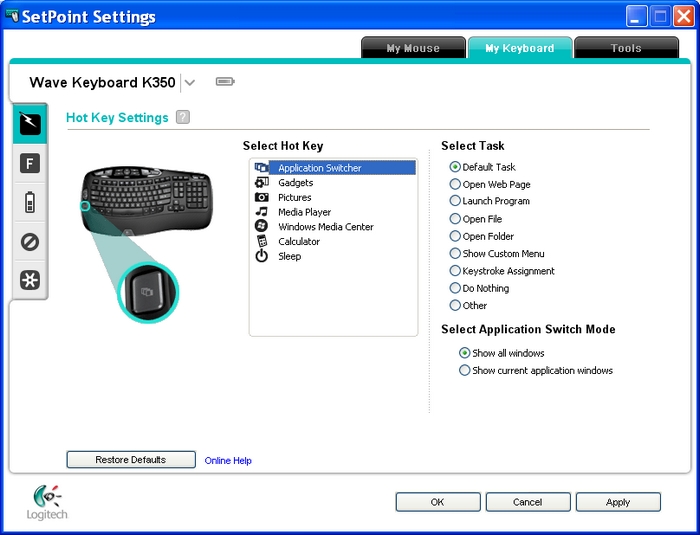The image size is (700, 535).
Task: Switch to the My Mouse tab
Action: tap(413, 48)
